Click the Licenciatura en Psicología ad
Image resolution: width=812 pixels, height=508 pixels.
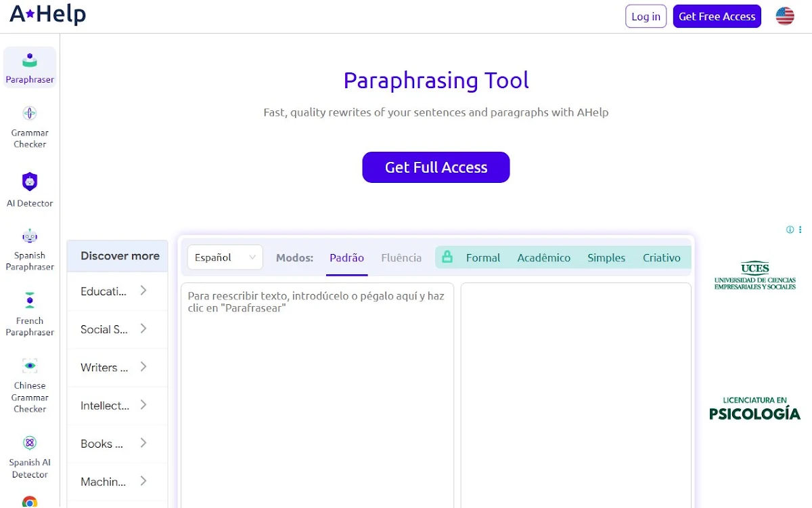(x=755, y=408)
